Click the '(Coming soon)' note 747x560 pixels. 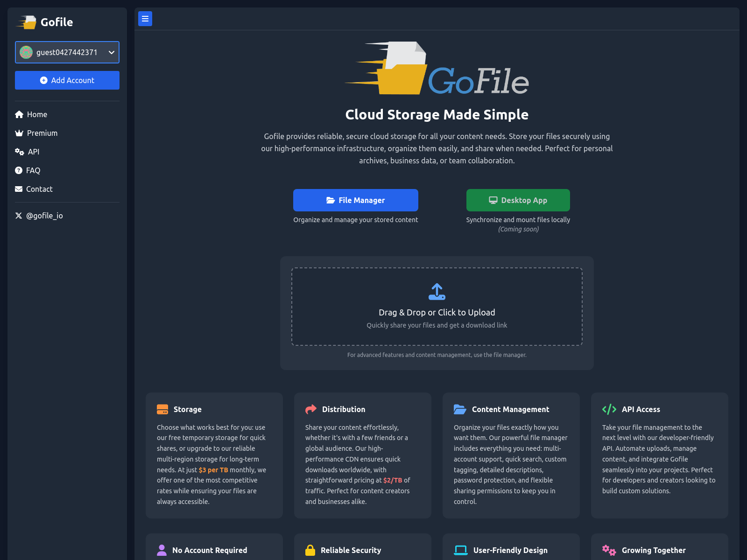point(518,229)
